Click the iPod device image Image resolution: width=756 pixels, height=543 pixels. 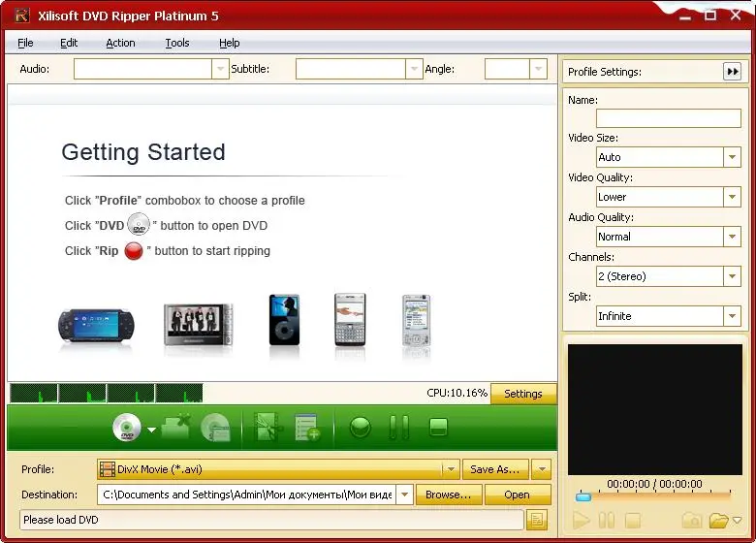tap(284, 319)
